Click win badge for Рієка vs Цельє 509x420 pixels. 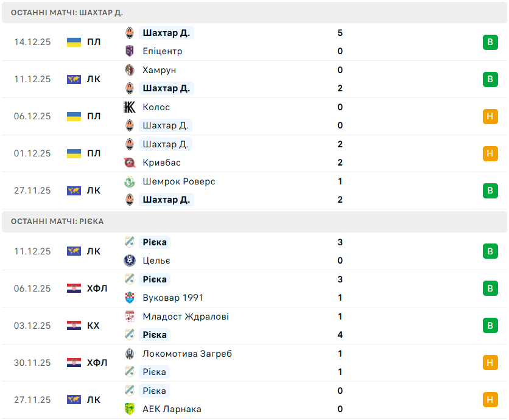coord(490,251)
